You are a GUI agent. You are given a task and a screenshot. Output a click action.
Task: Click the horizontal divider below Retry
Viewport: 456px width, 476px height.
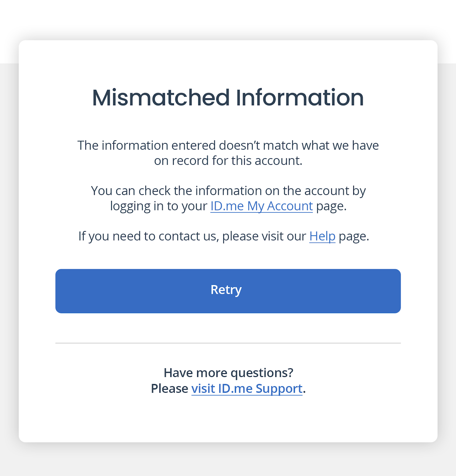pyautogui.click(x=228, y=343)
